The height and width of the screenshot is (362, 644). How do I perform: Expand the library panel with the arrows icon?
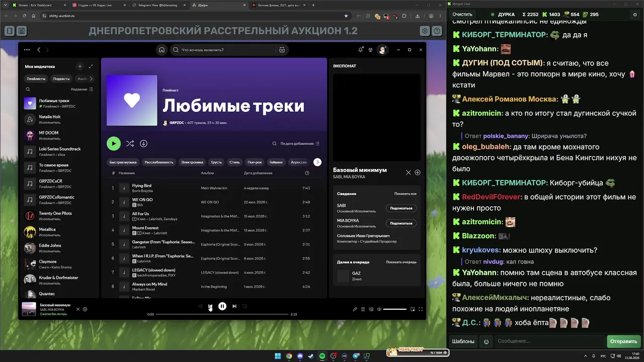pyautogui.click(x=91, y=66)
